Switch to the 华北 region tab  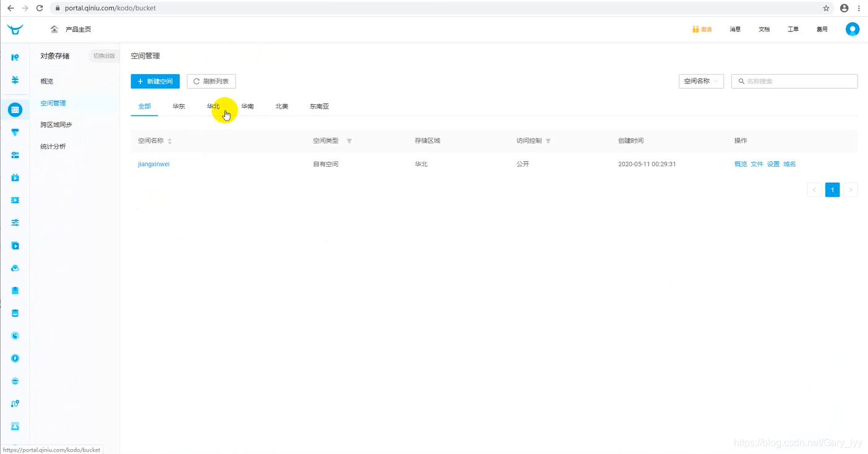pos(213,106)
